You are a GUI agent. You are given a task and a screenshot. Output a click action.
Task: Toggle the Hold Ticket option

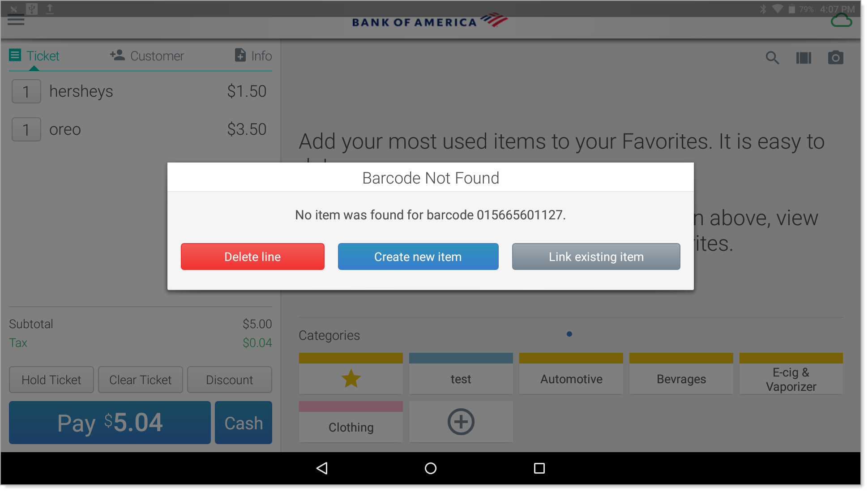pos(51,379)
